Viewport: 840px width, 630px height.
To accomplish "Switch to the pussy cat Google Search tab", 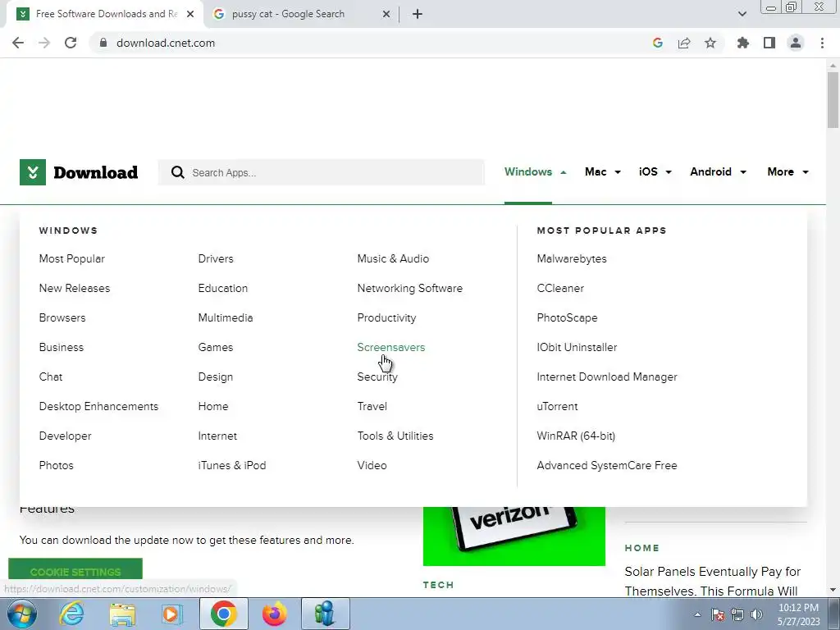I will [x=288, y=14].
